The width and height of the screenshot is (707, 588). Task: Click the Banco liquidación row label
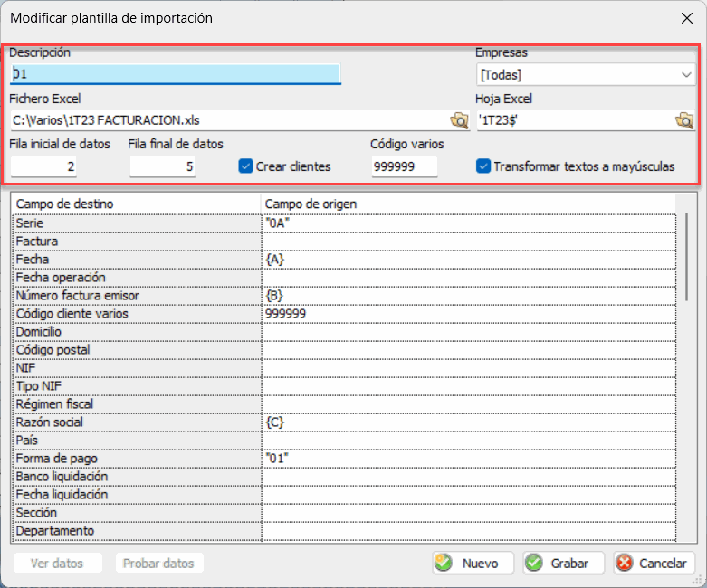pos(137,477)
